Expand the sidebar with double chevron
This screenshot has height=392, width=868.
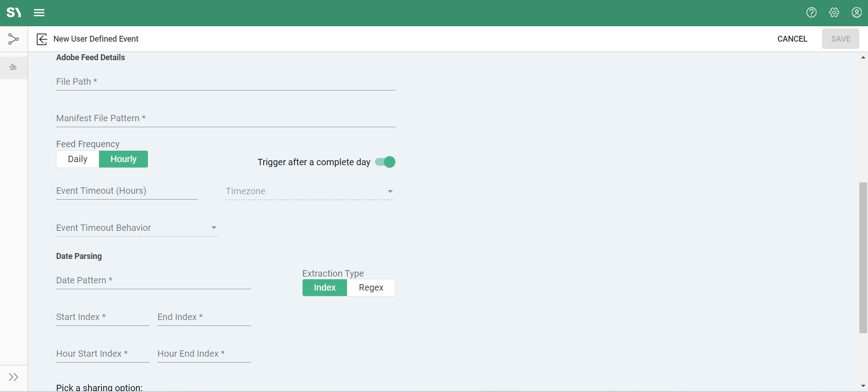(14, 377)
